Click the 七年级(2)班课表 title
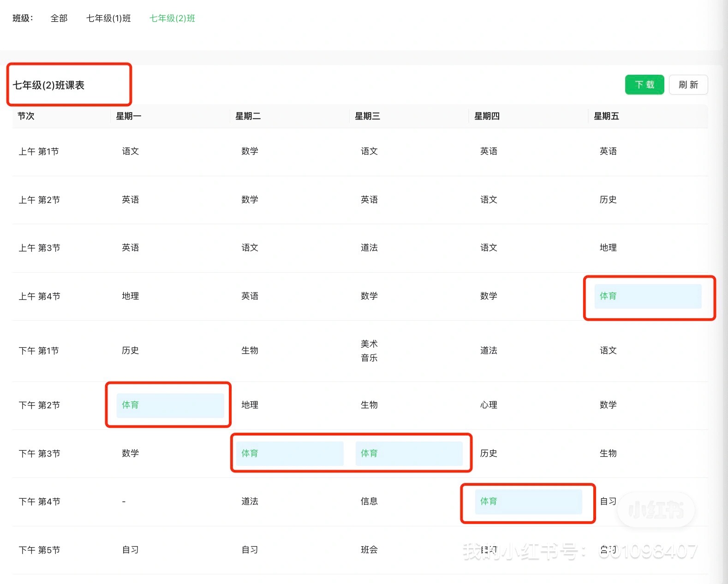Viewport: 728px width, 584px height. coord(48,85)
